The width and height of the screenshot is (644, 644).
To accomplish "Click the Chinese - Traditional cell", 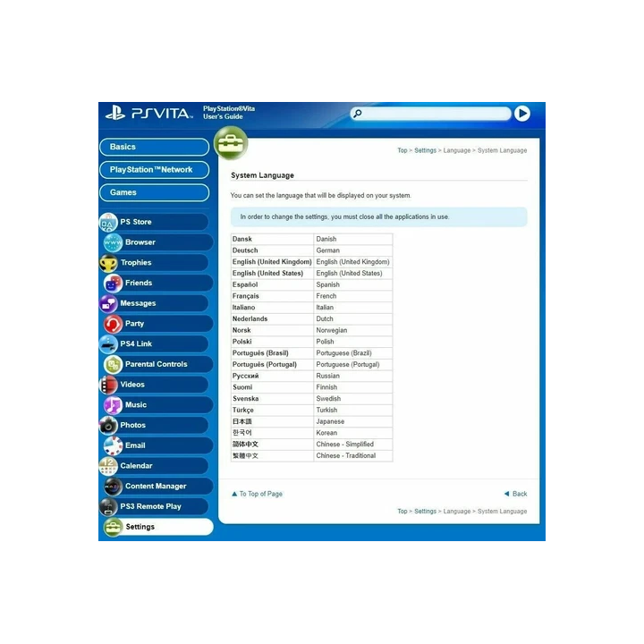I will click(x=353, y=456).
